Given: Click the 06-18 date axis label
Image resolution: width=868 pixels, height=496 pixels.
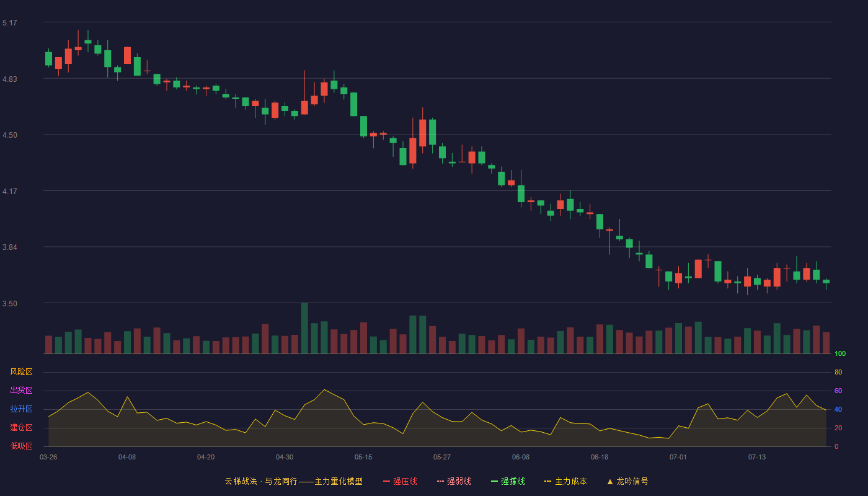Looking at the screenshot, I should pos(600,457).
